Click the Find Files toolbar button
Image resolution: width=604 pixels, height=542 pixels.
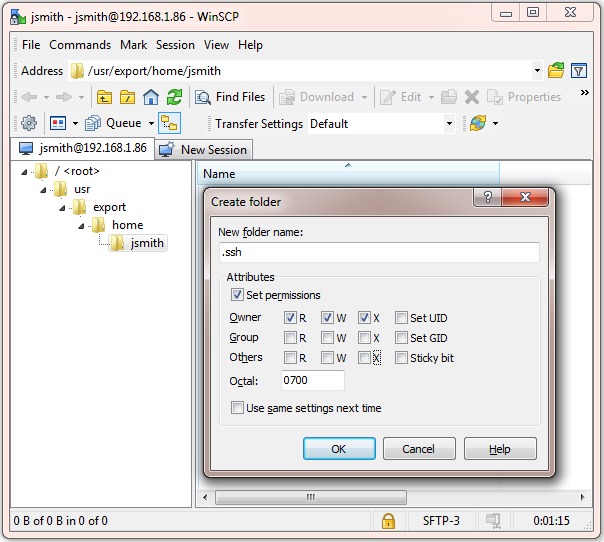click(230, 97)
